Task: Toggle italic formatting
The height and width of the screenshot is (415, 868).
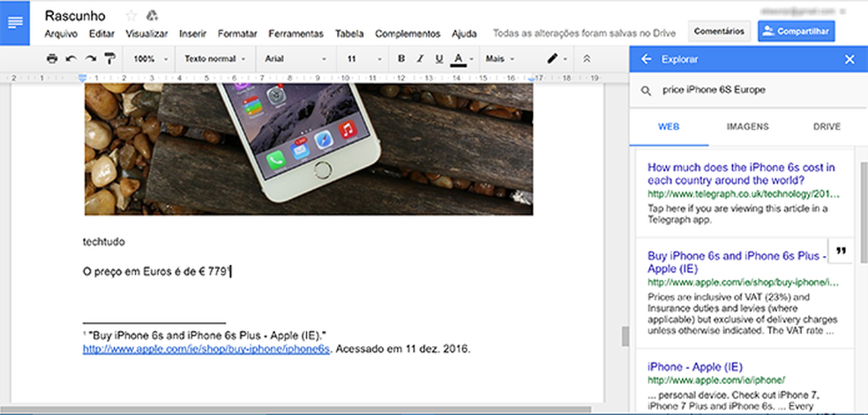Action: [x=420, y=59]
